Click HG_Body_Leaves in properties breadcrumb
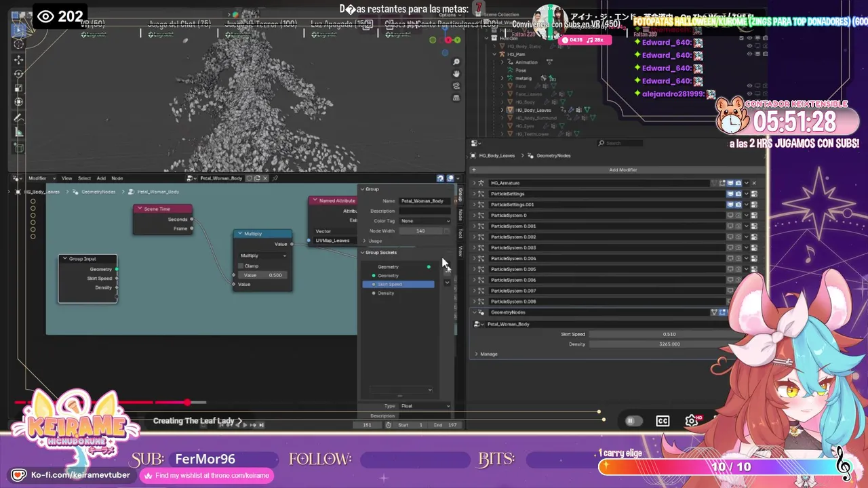 coord(497,156)
